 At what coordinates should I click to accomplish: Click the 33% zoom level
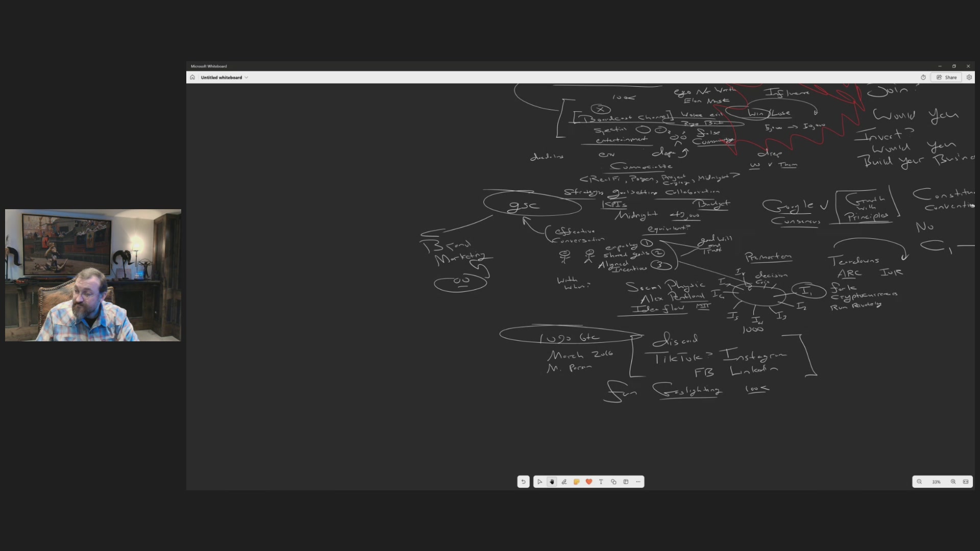[936, 482]
